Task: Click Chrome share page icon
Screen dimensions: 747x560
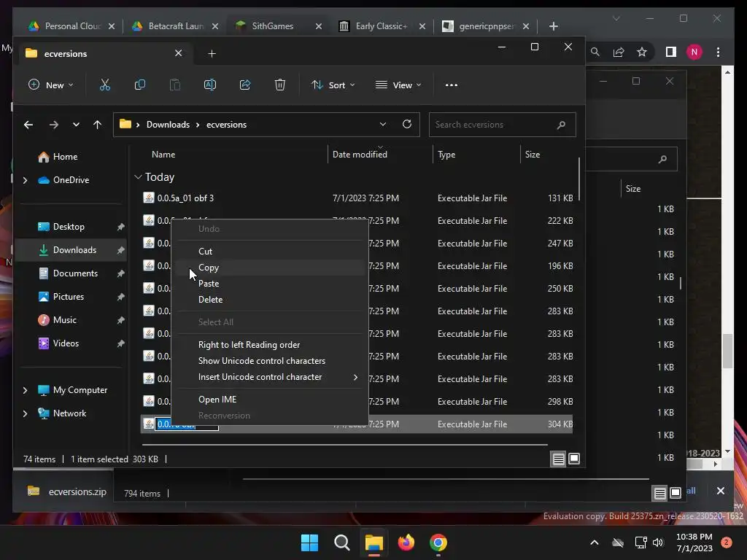Action: pos(619,52)
